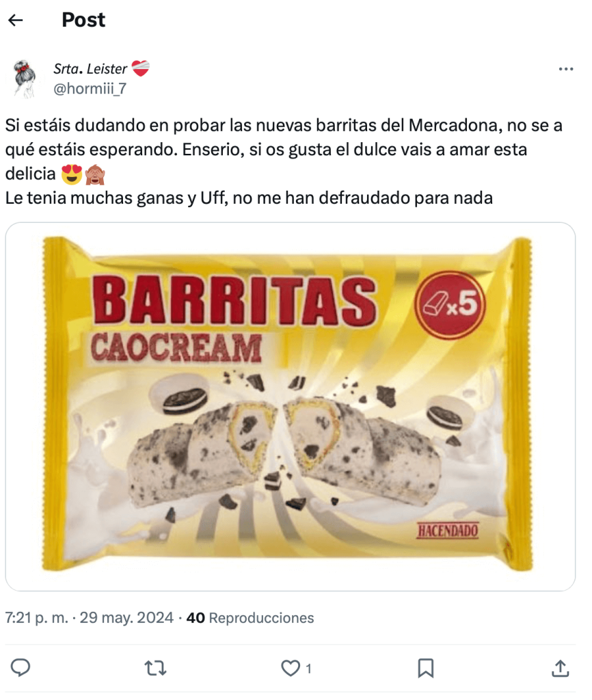Like the post with the heart icon
The image size is (592, 700).
[x=291, y=668]
